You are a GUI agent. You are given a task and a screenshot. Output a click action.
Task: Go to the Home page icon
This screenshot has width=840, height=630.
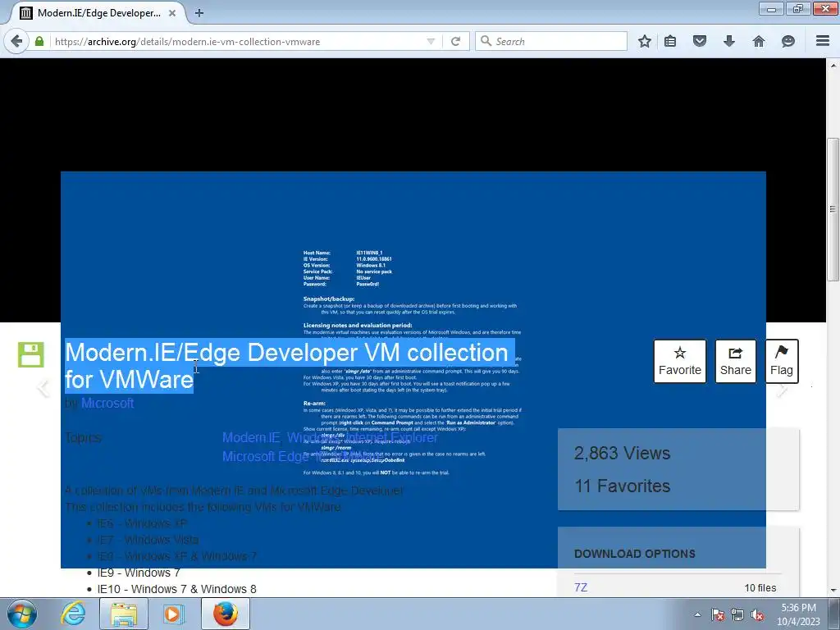(x=759, y=41)
